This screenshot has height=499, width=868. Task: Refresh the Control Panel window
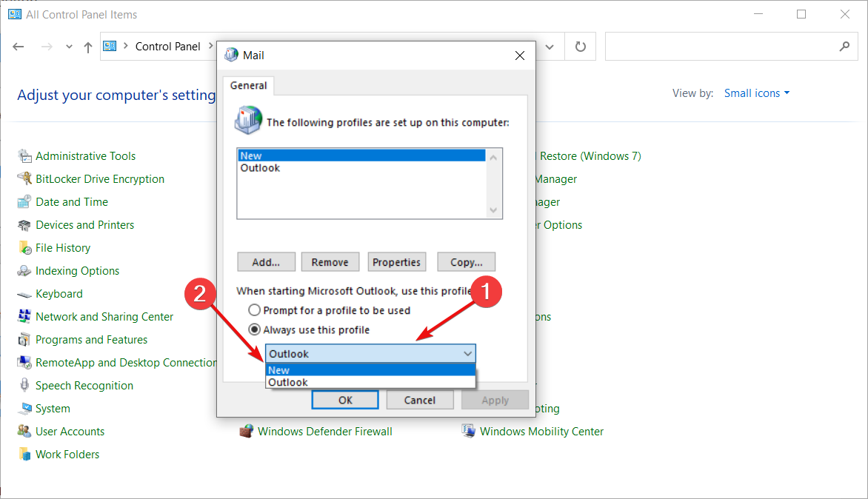coord(580,47)
